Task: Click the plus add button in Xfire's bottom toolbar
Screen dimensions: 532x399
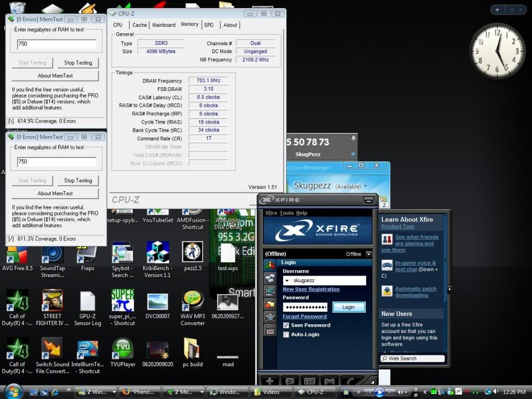Action: tap(270, 381)
